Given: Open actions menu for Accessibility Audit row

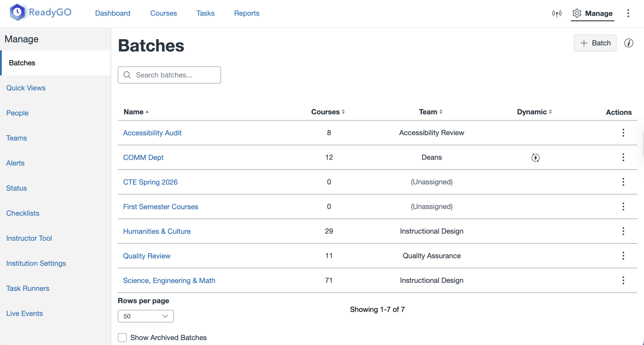Looking at the screenshot, I should coord(623,133).
